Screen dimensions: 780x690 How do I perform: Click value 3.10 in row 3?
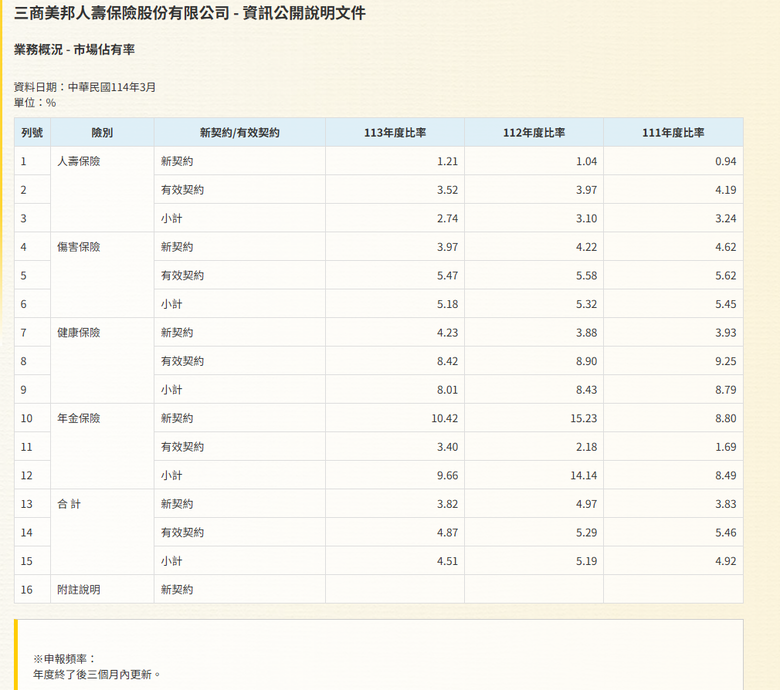(586, 218)
